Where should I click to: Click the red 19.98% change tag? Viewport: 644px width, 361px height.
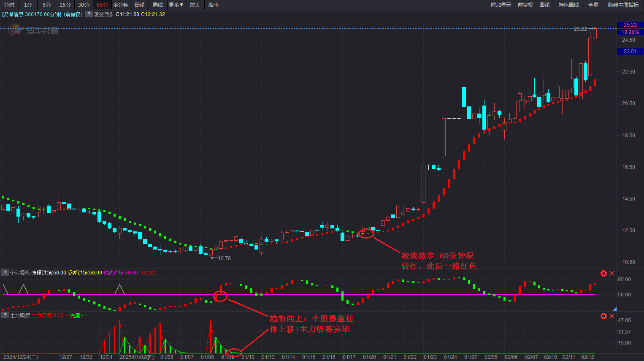click(x=630, y=32)
